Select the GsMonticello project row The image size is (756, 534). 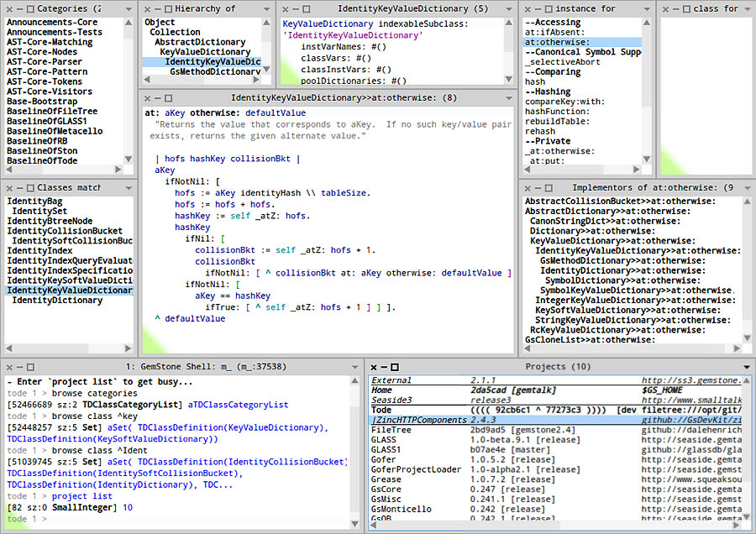(x=557, y=510)
